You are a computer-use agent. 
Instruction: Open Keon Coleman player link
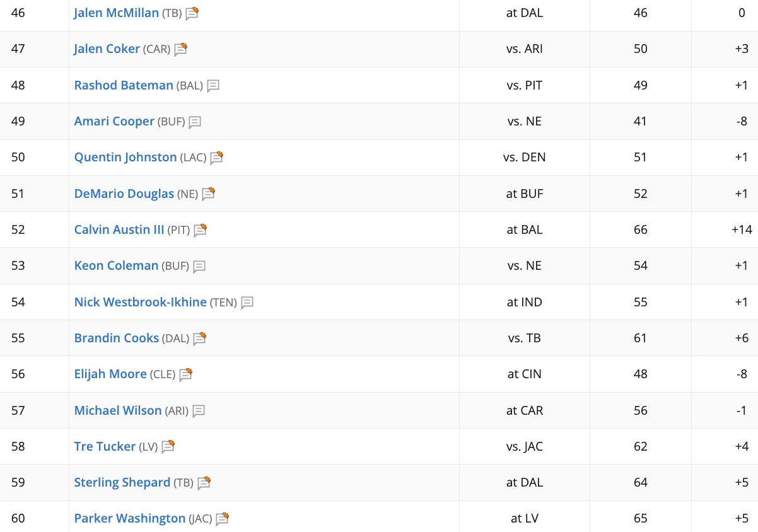click(x=116, y=265)
